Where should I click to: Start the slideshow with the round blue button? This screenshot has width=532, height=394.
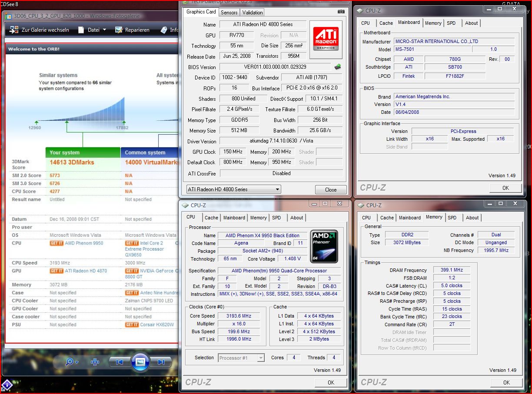(x=140, y=361)
